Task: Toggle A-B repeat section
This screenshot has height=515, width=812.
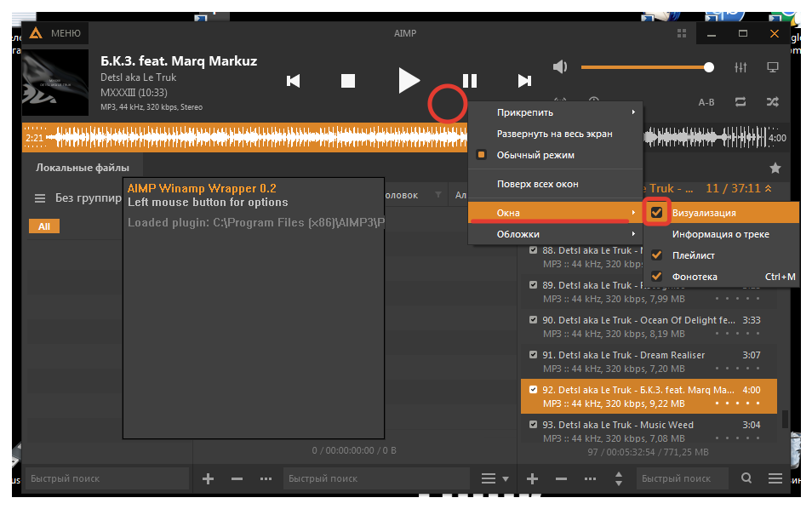Action: [706, 102]
